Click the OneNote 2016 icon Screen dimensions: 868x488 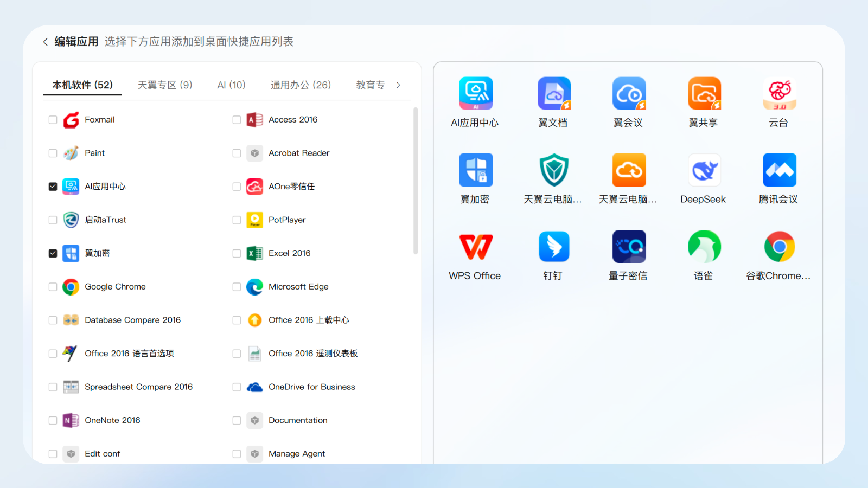(x=71, y=420)
